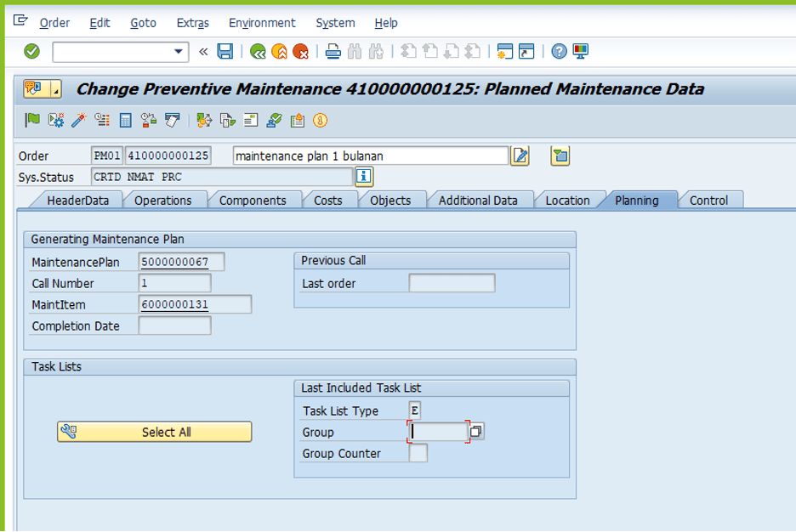The width and height of the screenshot is (796, 532).
Task: Open long text editor beside order description
Action: (x=520, y=156)
